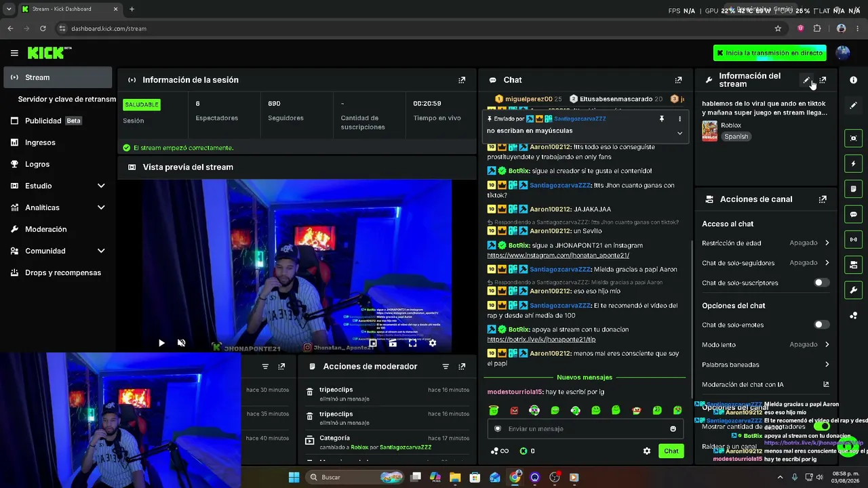Open stream preview settings gear
This screenshot has width=868, height=488.
[433, 343]
